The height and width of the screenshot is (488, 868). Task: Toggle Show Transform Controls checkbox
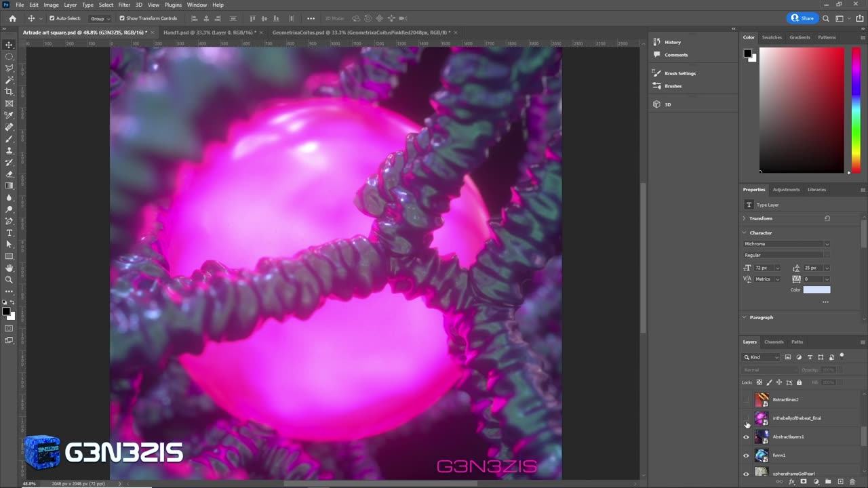coord(122,18)
